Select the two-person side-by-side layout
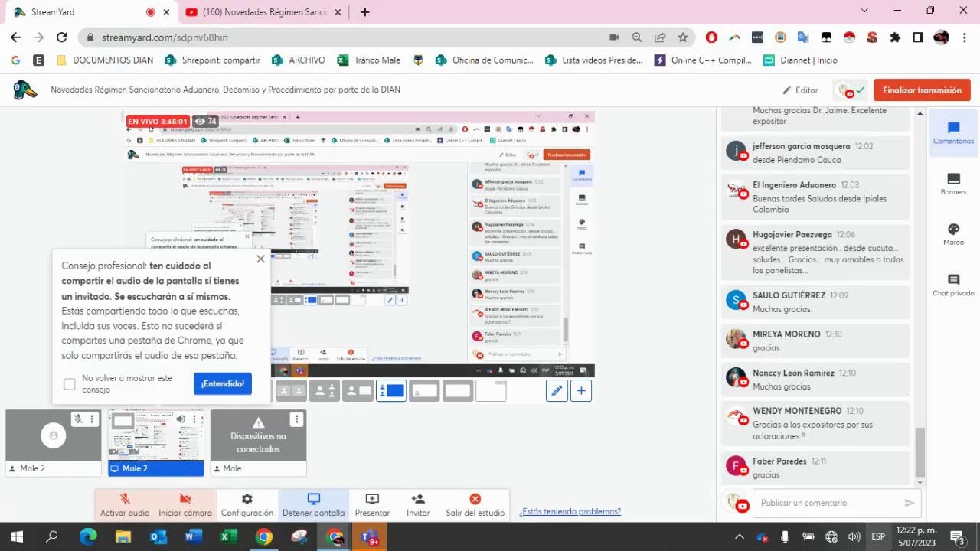This screenshot has width=980, height=551. tap(291, 391)
